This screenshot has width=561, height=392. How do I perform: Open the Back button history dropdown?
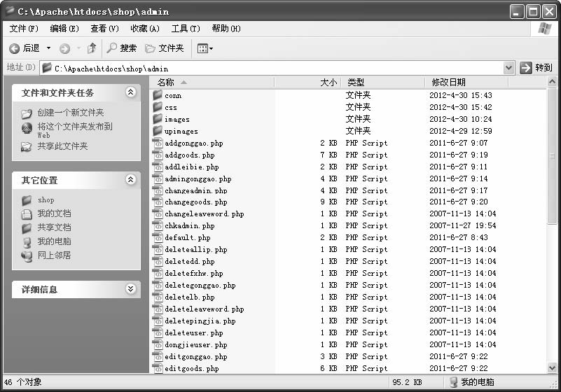pos(48,48)
